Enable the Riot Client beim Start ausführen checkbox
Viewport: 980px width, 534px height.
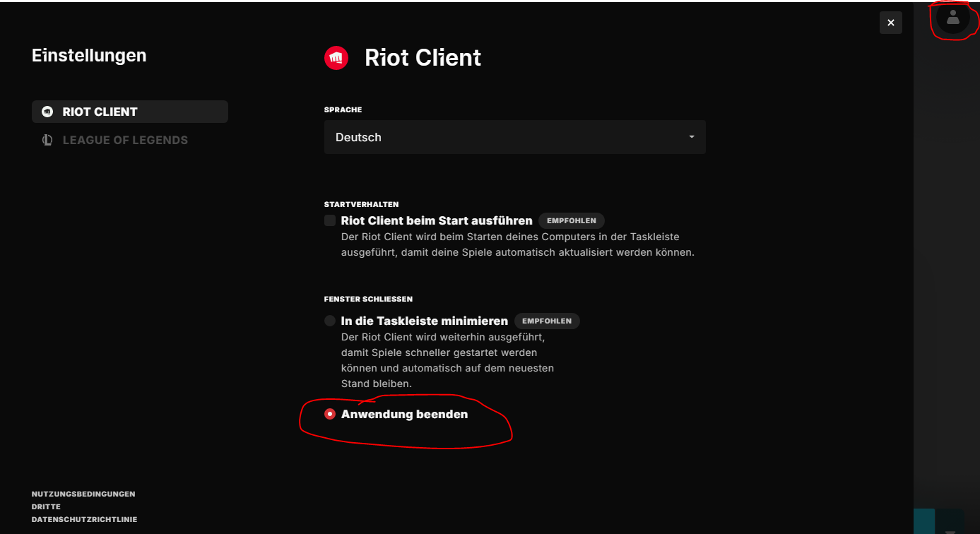point(329,220)
